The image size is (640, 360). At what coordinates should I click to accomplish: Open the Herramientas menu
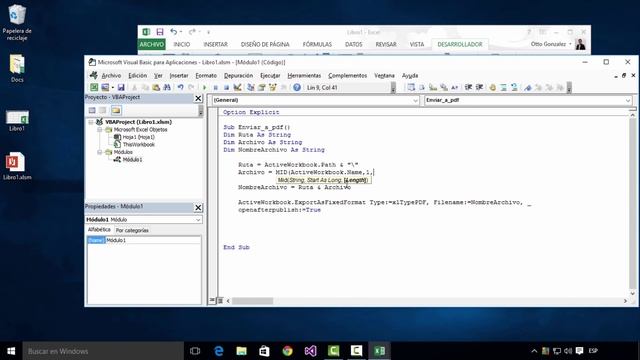tap(304, 76)
